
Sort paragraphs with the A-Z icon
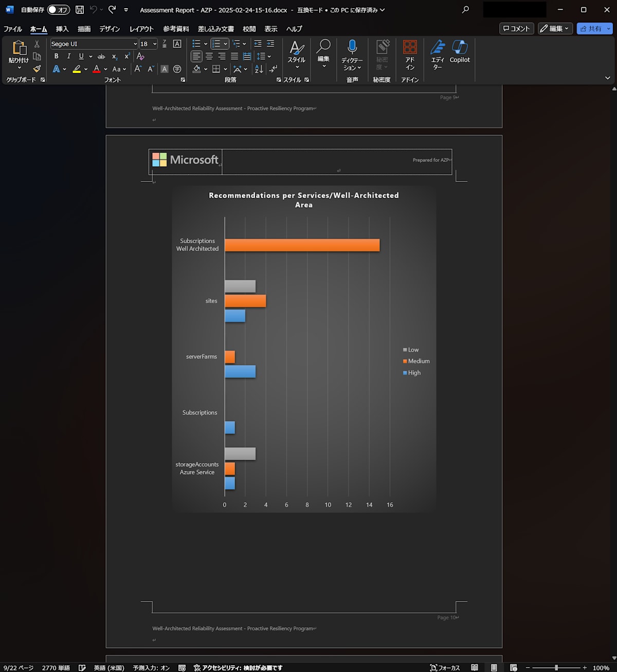(259, 69)
